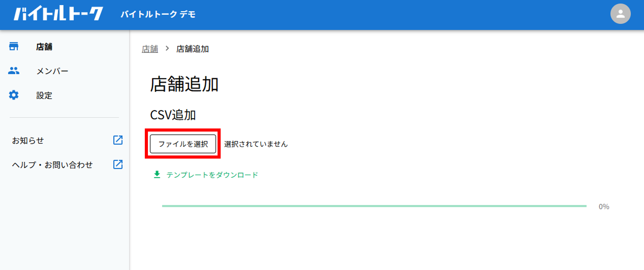Click the ファイルを選択 button
Screen dimensions: 644x270
(183, 144)
